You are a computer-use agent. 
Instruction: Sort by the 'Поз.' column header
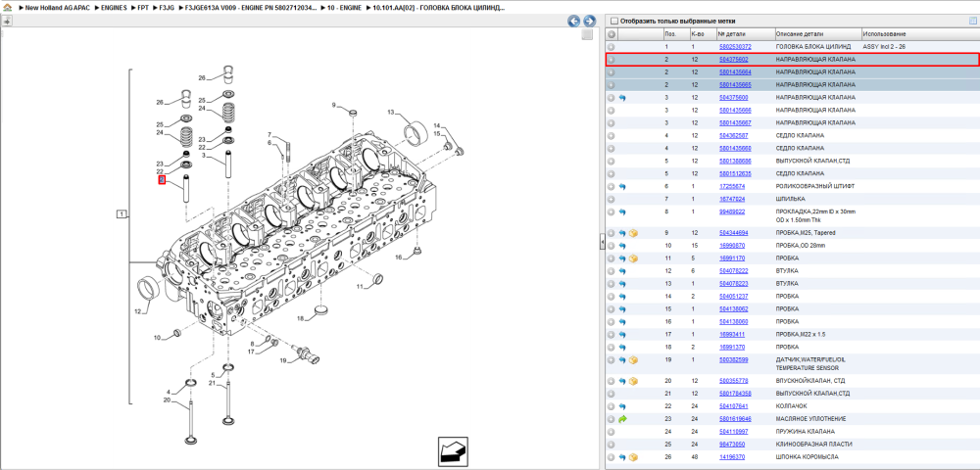point(675,33)
